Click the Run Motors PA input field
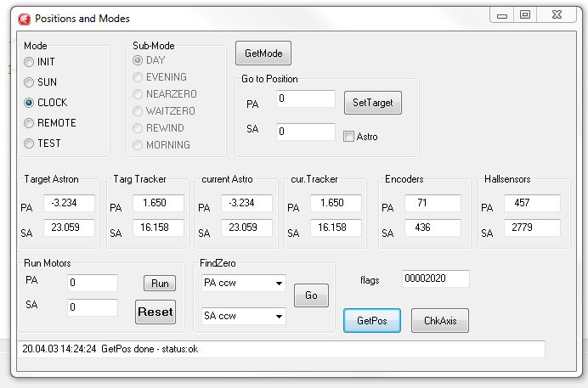The width and height of the screenshot is (588, 388). (x=92, y=283)
